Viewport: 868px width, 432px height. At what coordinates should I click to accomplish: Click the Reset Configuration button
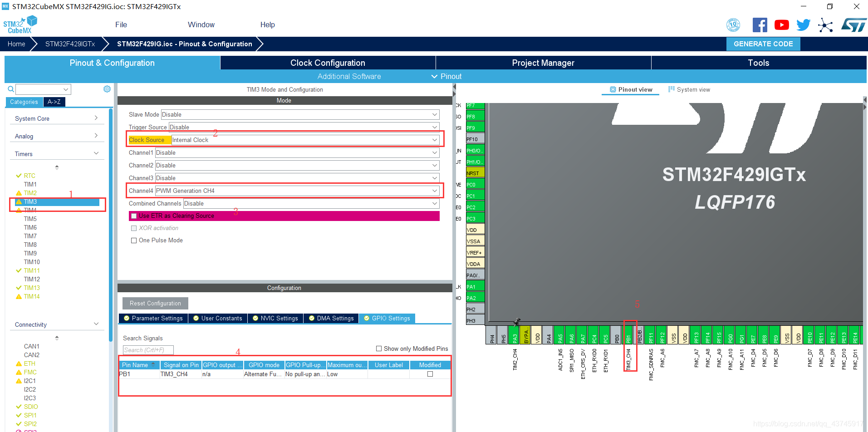tap(155, 303)
